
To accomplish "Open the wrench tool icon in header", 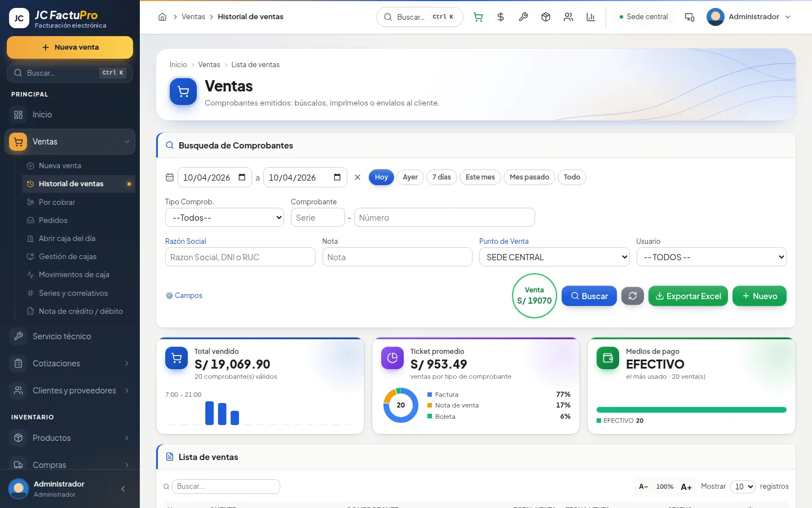I will (x=523, y=17).
